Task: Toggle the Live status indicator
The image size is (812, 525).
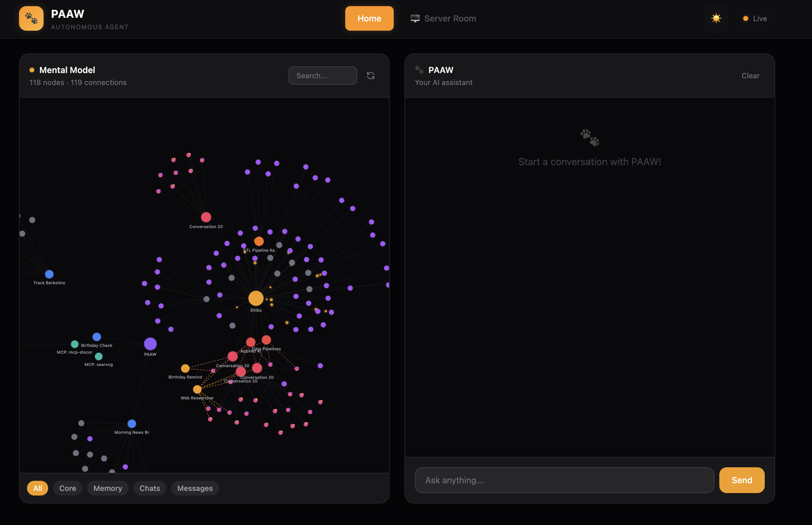Action: point(755,18)
